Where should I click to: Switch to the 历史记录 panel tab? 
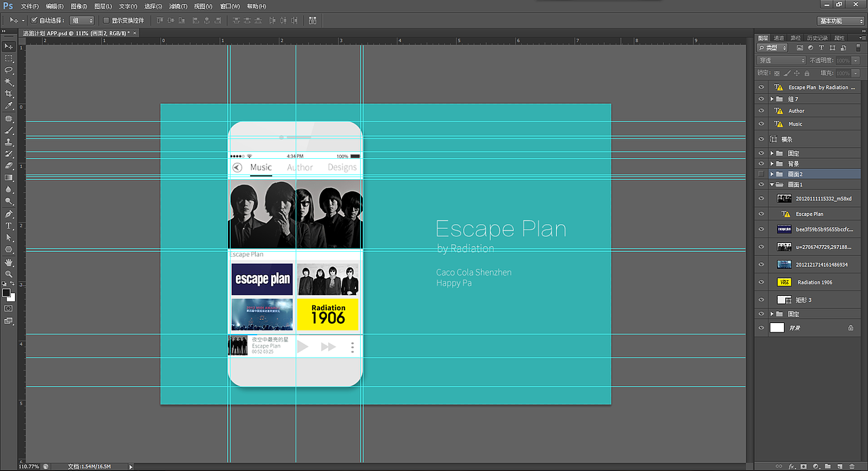point(817,38)
